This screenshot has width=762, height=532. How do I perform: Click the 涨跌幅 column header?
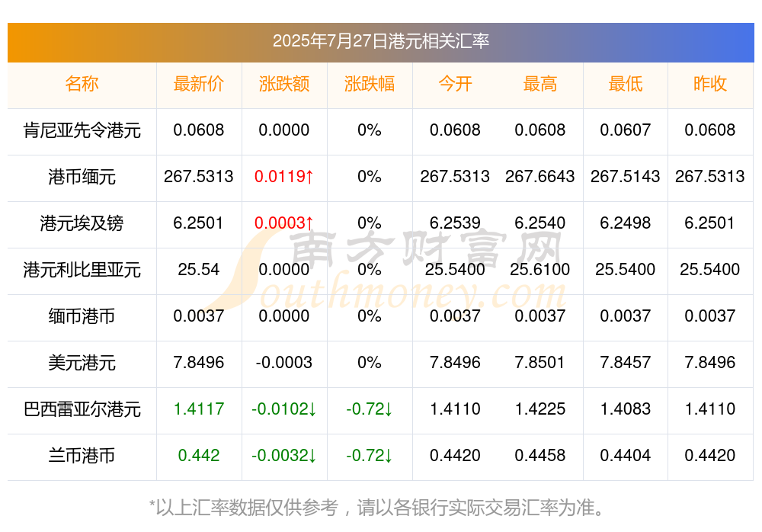coord(370,84)
